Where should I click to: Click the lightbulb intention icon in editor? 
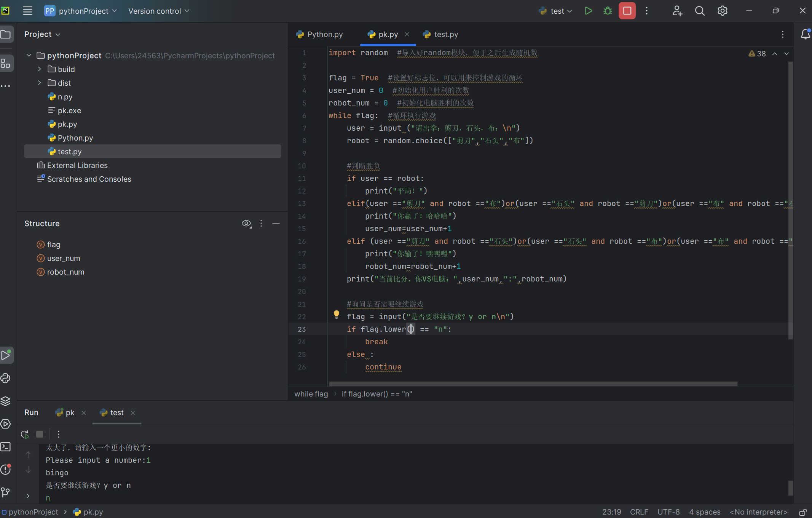click(x=337, y=314)
